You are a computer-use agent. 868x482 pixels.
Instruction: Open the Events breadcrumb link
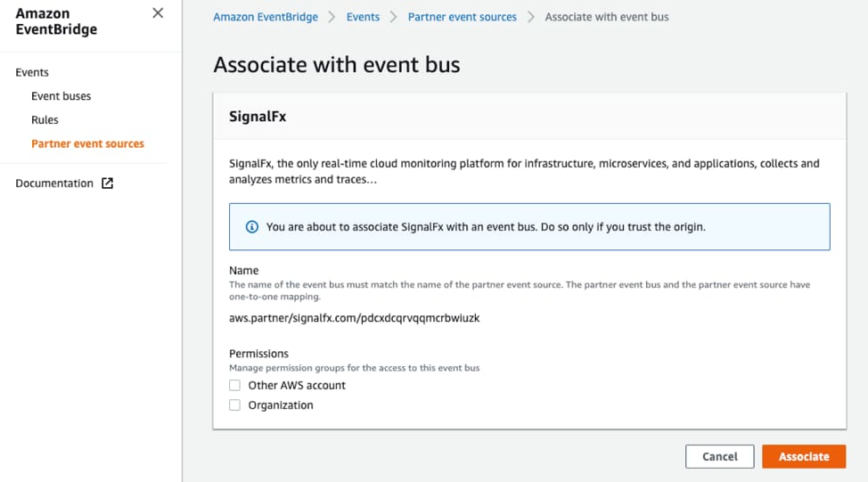point(363,17)
